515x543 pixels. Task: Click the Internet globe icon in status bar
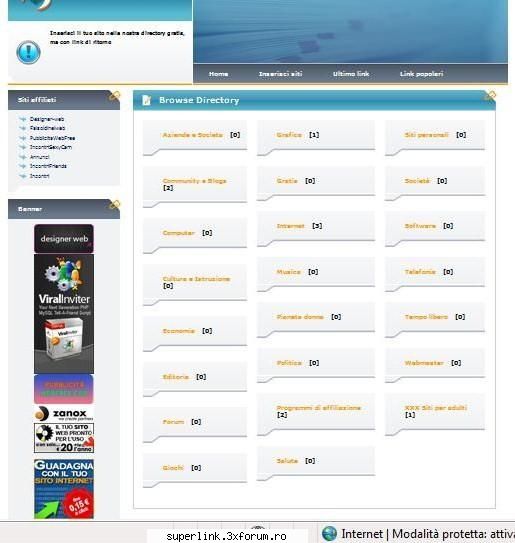[x=329, y=534]
